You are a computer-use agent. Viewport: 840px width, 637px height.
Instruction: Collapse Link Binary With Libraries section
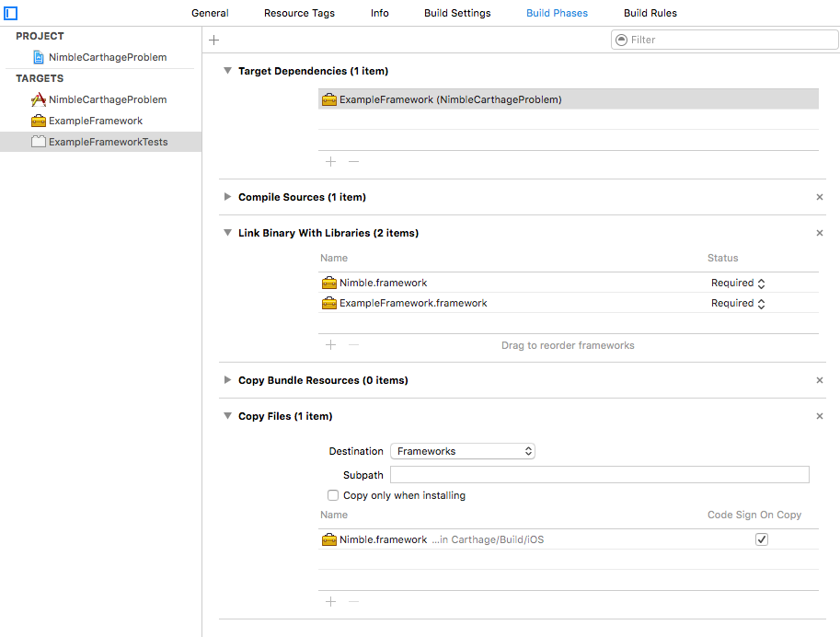[227, 233]
